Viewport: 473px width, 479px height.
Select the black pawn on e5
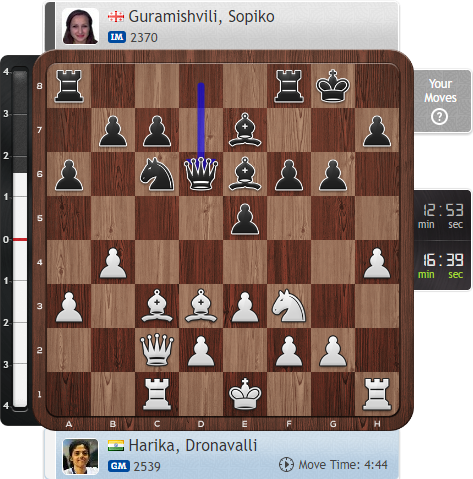[245, 219]
